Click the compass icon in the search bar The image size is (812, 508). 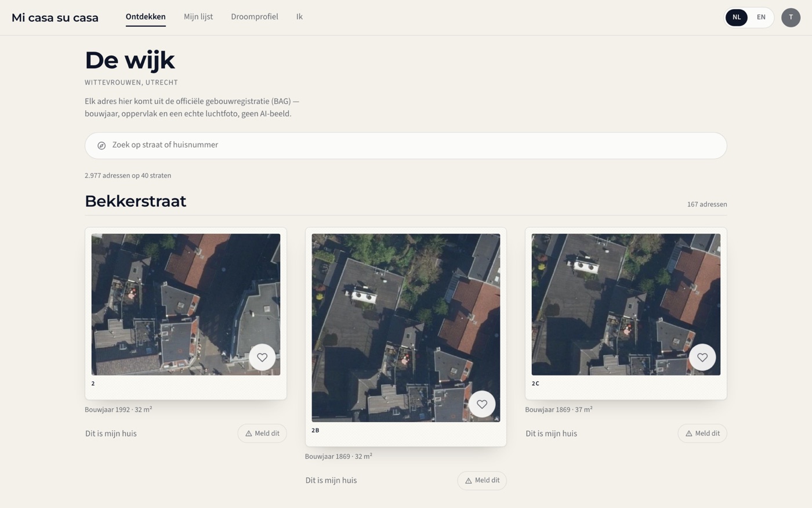point(101,145)
